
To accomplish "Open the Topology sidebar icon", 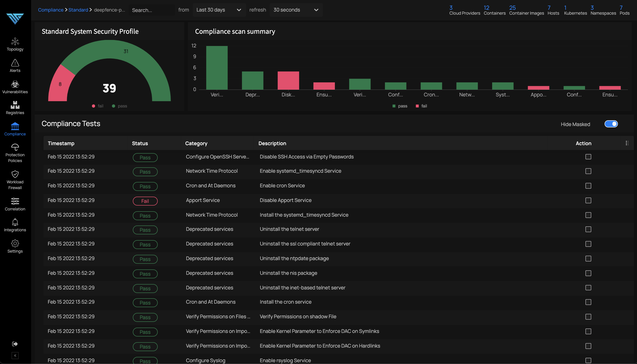I will pyautogui.click(x=15, y=42).
